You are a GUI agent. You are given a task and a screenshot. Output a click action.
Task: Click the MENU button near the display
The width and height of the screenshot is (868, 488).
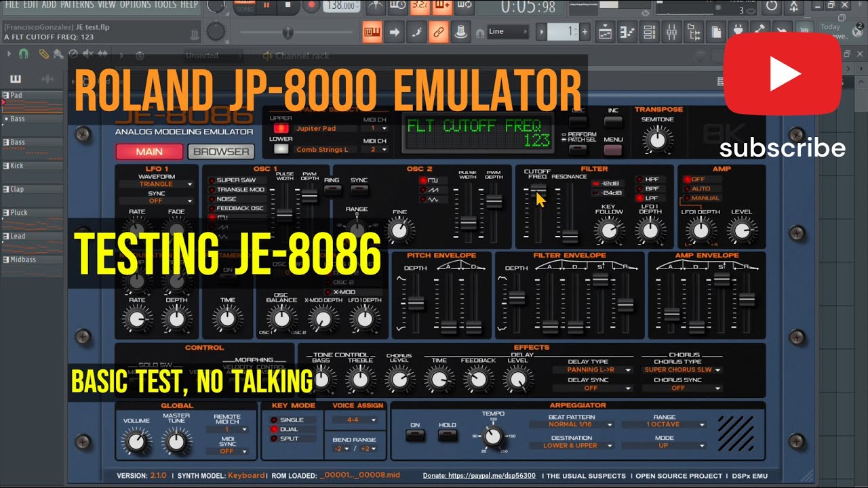(x=613, y=150)
